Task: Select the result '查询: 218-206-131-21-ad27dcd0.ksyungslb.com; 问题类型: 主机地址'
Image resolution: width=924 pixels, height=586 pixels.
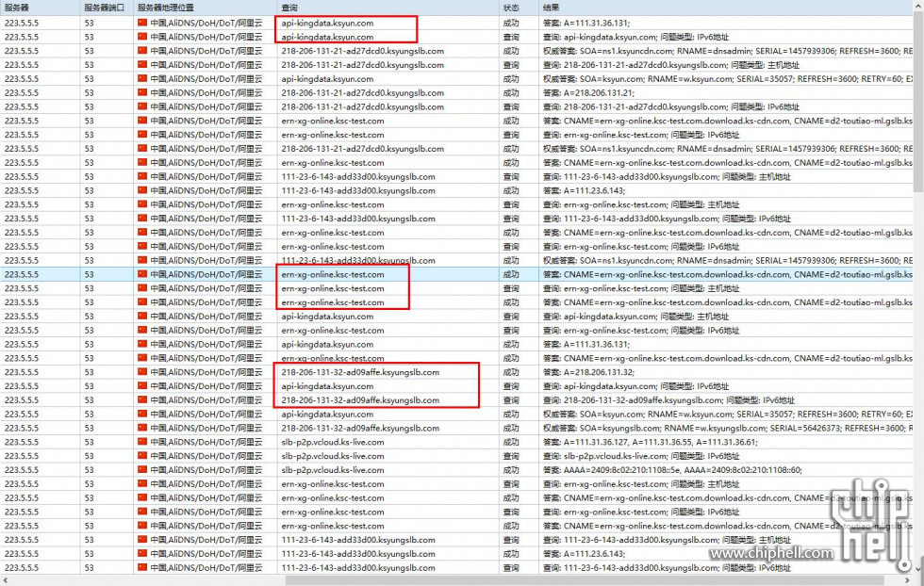Action: coord(671,65)
